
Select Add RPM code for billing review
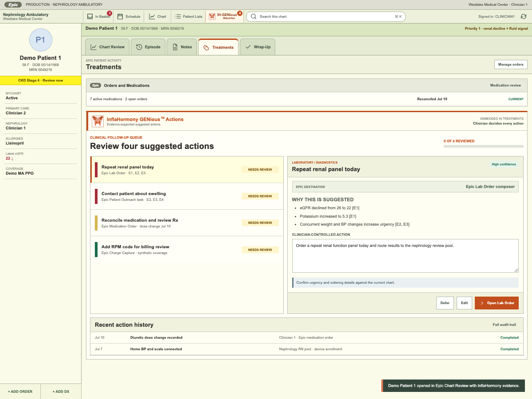187,250
